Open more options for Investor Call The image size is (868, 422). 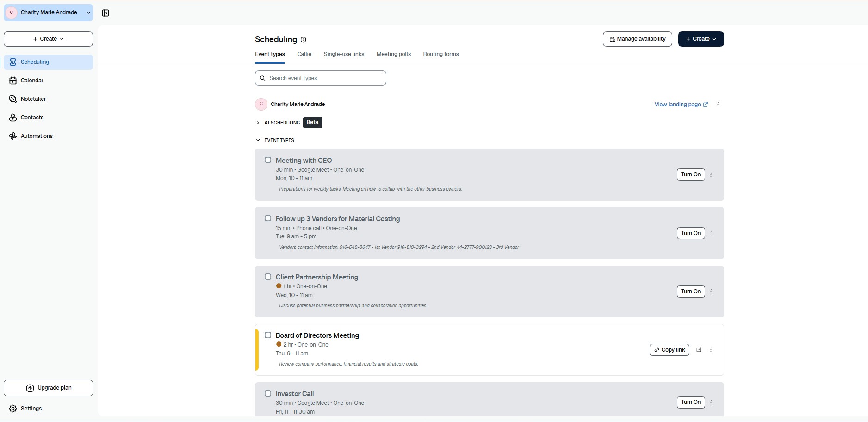(711, 402)
